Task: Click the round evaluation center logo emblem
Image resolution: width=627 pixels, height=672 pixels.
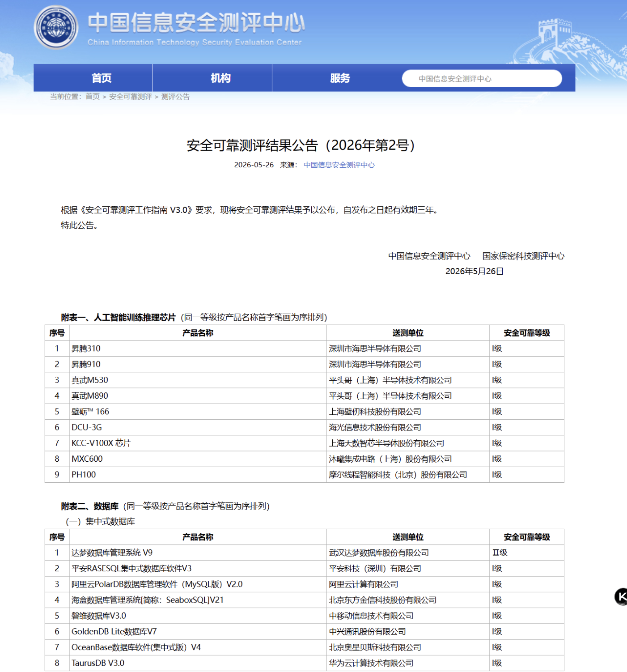Action: tap(56, 27)
